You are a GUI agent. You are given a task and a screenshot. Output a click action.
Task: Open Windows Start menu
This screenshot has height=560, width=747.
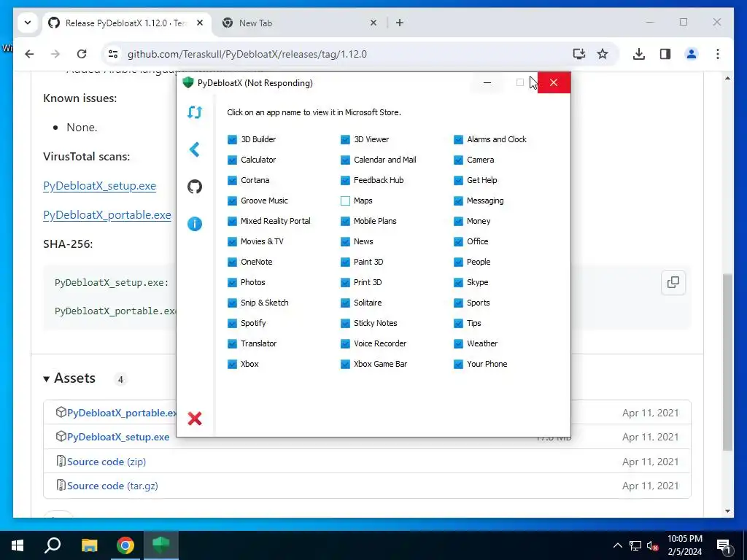[18, 545]
